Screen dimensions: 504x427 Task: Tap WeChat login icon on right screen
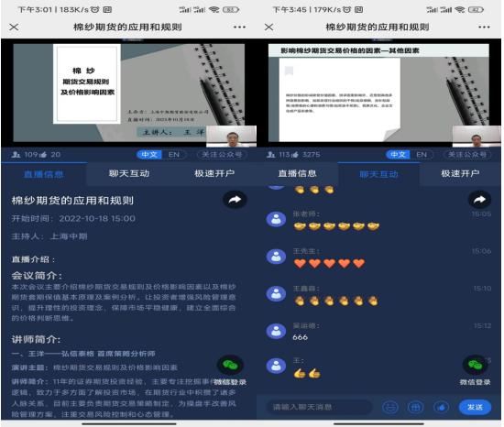pos(475,365)
